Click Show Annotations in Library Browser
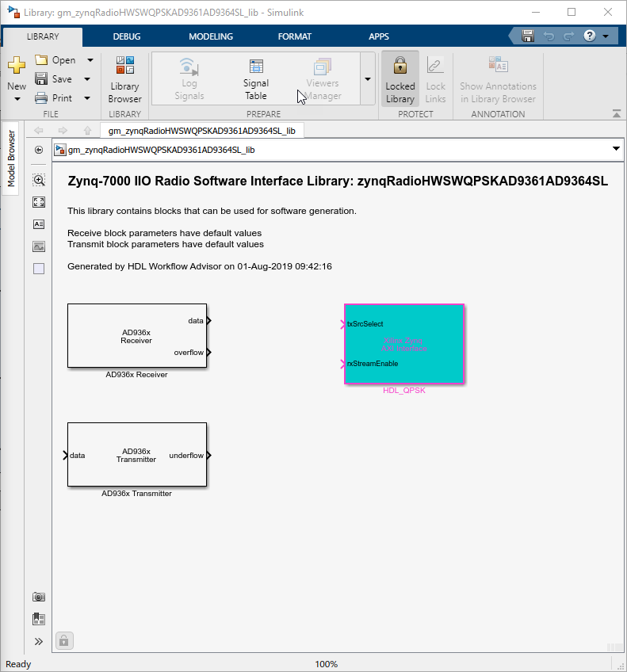This screenshot has width=627, height=672. click(x=498, y=80)
